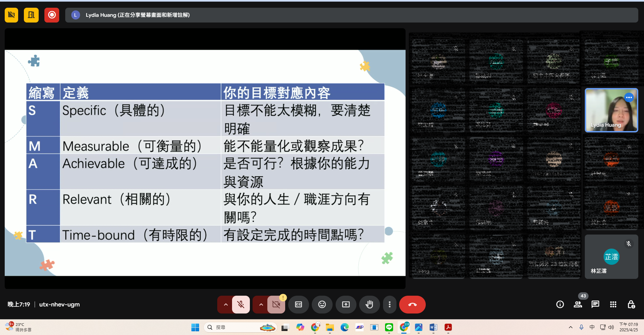The image size is (644, 335).
Task: Expand audio settings chevron beside microphone
Action: click(x=226, y=304)
